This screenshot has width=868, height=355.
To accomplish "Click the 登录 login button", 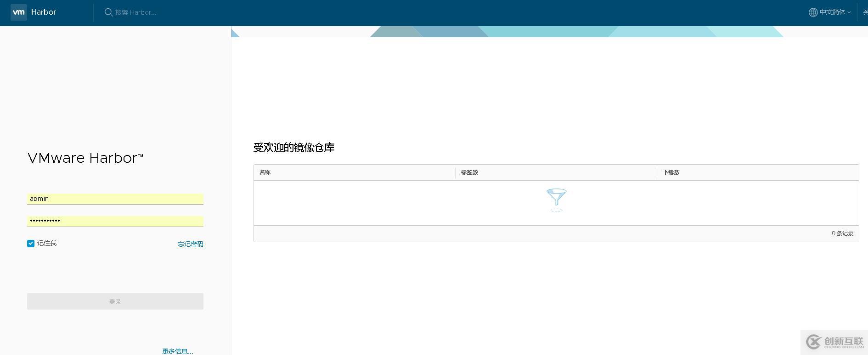I will 115,301.
